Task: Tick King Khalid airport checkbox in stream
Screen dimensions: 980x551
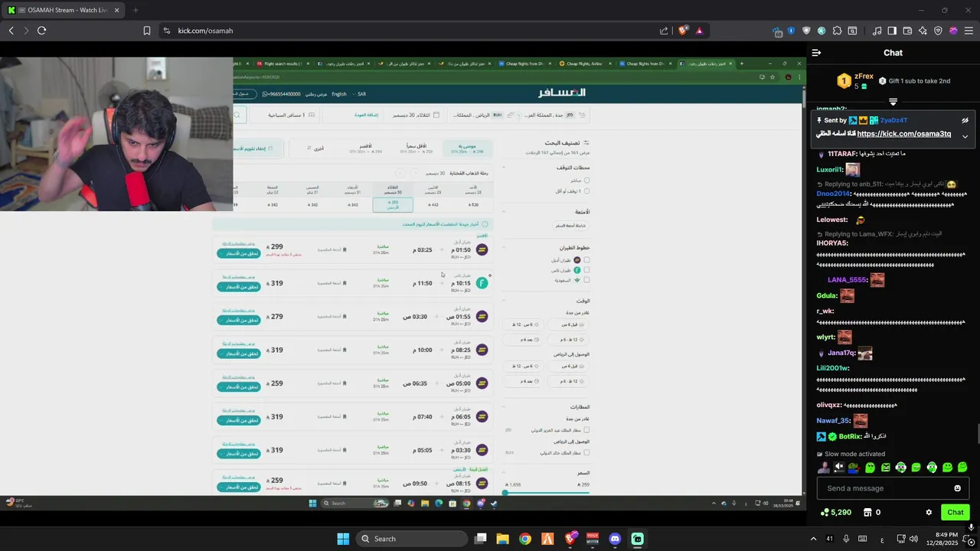Action: [586, 453]
